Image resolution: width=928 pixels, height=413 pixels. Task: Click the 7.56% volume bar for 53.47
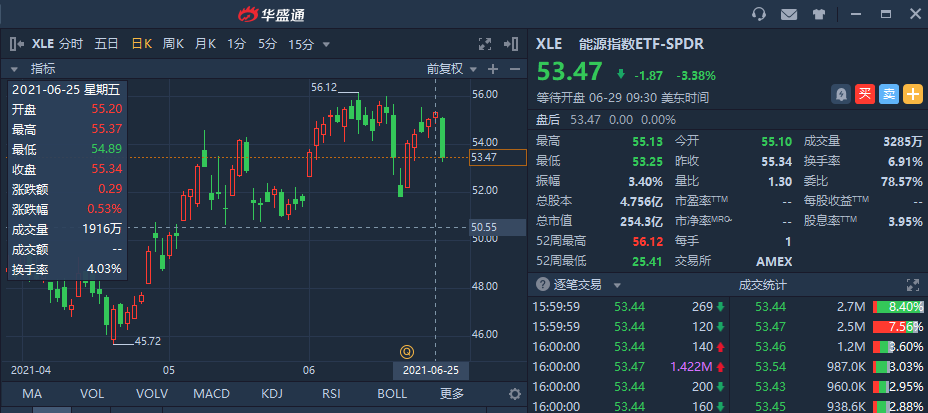tap(898, 327)
